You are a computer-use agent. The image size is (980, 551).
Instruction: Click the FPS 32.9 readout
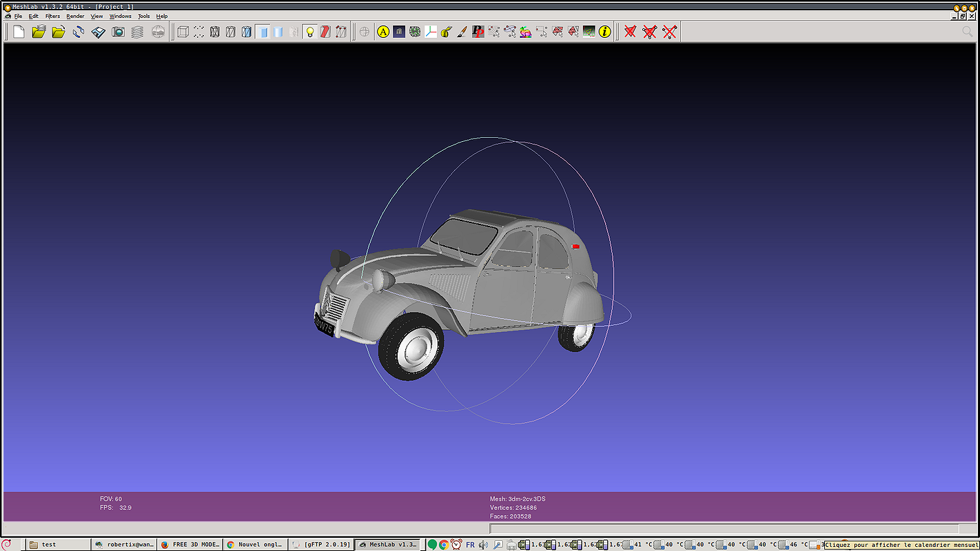tap(116, 508)
